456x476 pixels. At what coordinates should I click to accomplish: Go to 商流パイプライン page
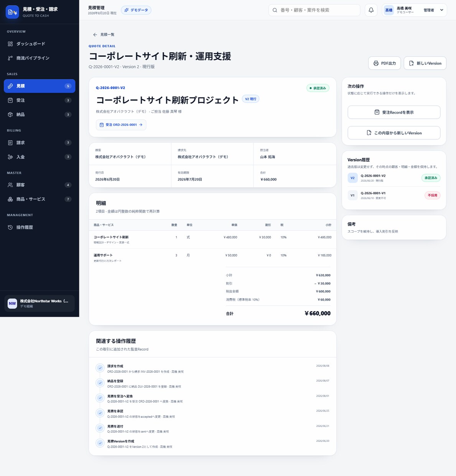point(40,58)
